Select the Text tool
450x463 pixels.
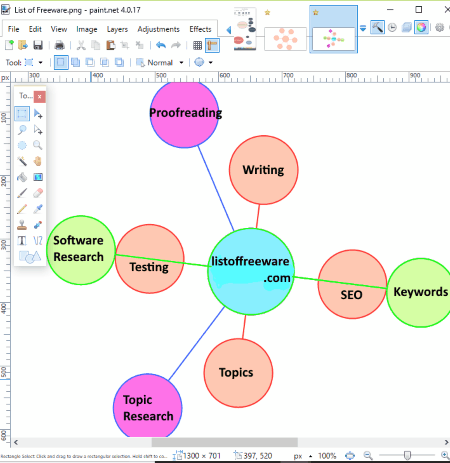(22, 241)
